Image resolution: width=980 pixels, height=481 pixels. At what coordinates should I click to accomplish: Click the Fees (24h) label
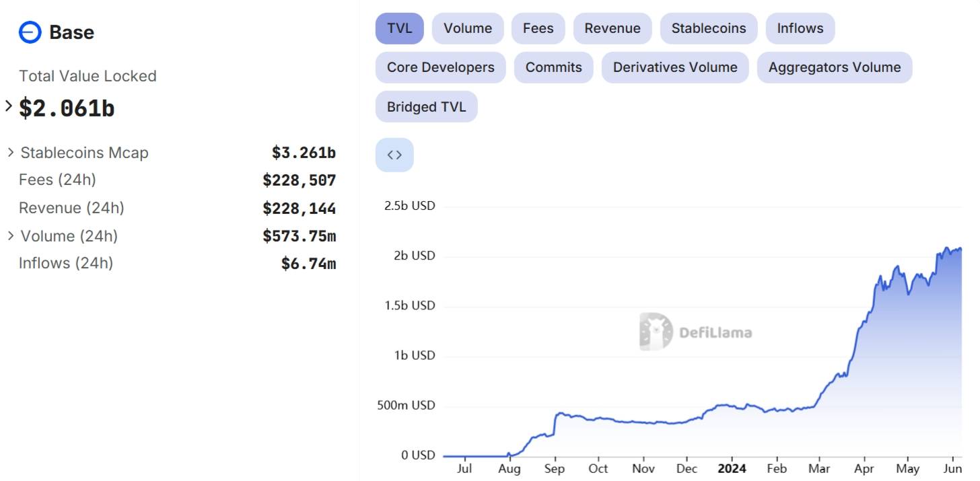coord(57,180)
